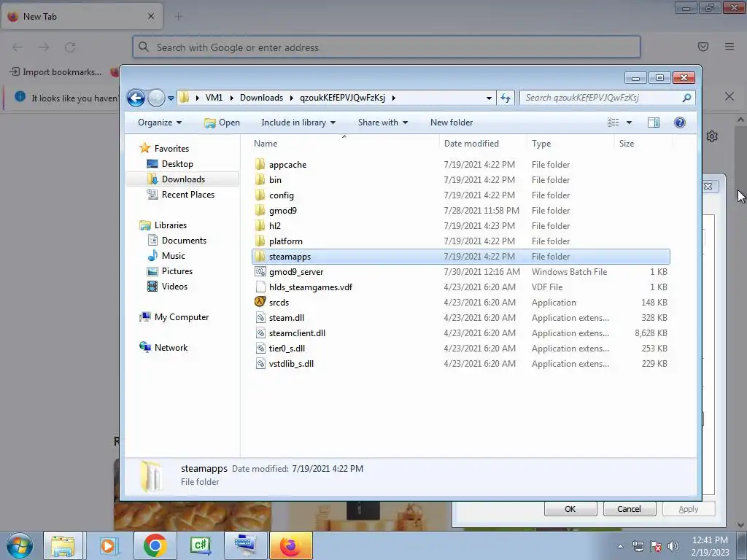Select the srcds application icon
Viewport: 747px width, 560px height.
point(260,302)
